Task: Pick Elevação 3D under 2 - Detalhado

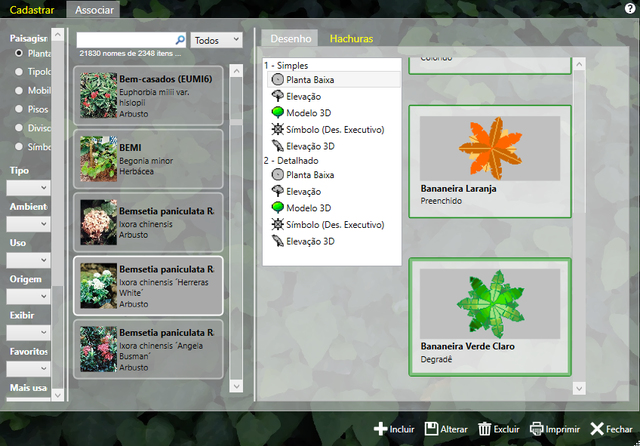Action: pos(312,242)
